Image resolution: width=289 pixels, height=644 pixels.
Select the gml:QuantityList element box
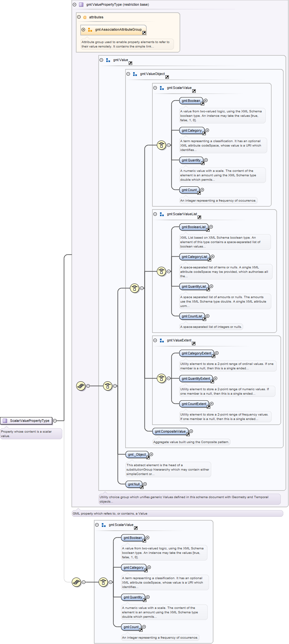194,287
